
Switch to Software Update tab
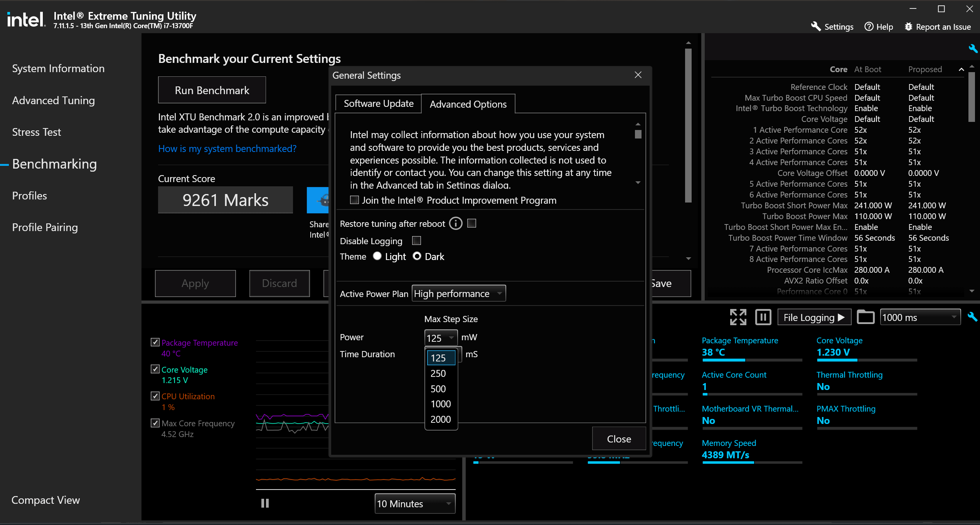[x=378, y=104]
